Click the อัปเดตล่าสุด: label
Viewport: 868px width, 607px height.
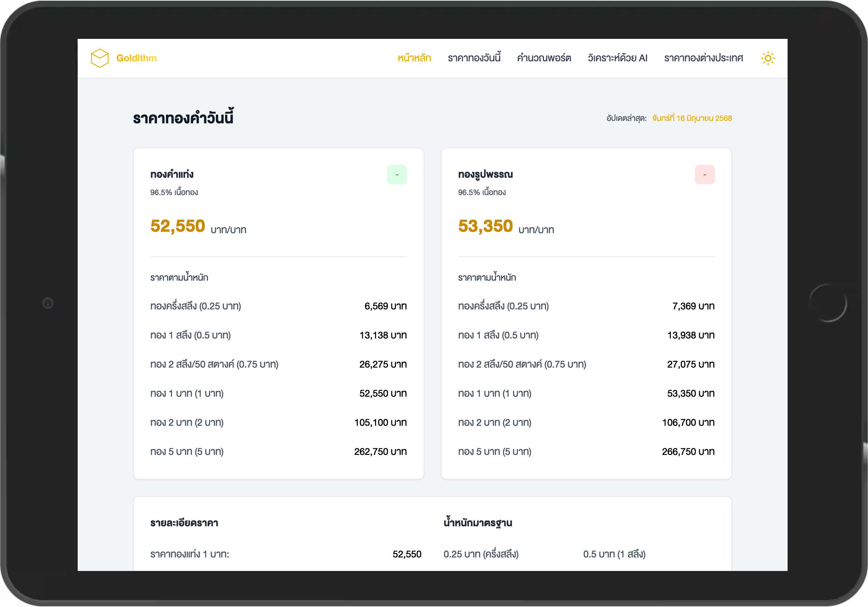click(626, 118)
